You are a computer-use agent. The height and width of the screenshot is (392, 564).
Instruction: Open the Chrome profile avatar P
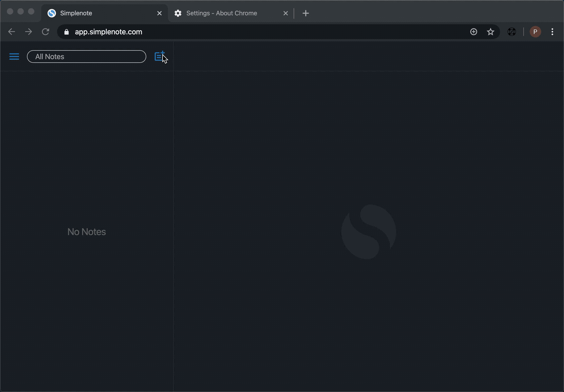tap(535, 32)
